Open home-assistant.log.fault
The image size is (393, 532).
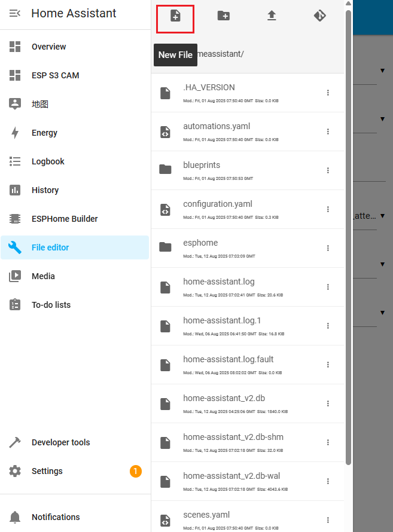pos(248,365)
